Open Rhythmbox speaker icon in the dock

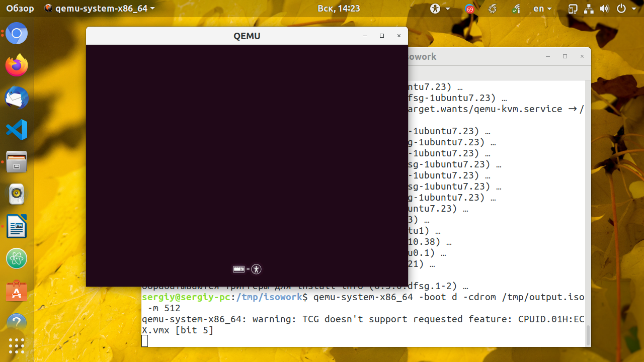click(x=17, y=194)
